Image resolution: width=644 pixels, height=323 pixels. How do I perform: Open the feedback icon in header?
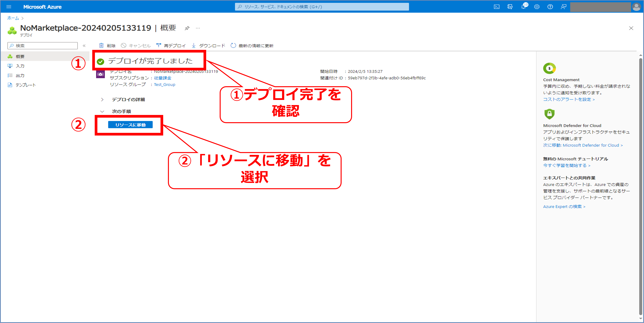pos(564,7)
